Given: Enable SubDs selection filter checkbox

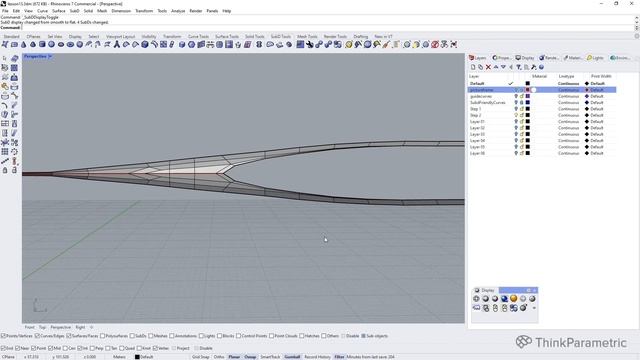Looking at the screenshot, I should click(x=132, y=336).
